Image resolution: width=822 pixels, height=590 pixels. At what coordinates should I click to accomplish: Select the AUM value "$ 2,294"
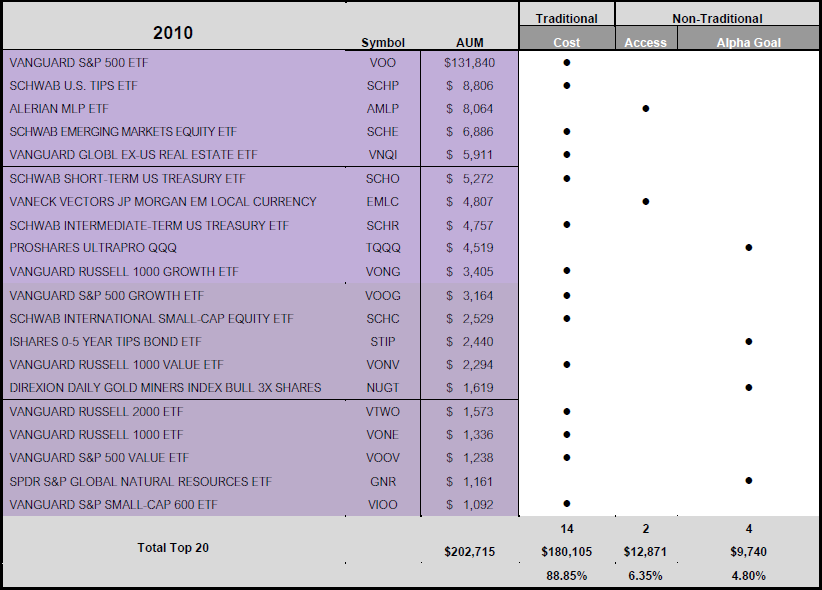pyautogui.click(x=470, y=365)
